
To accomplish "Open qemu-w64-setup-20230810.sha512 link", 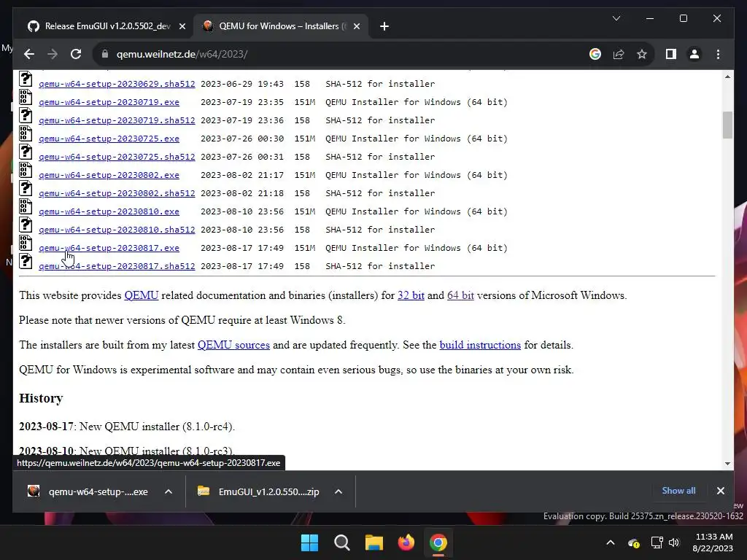I will 117,230.
